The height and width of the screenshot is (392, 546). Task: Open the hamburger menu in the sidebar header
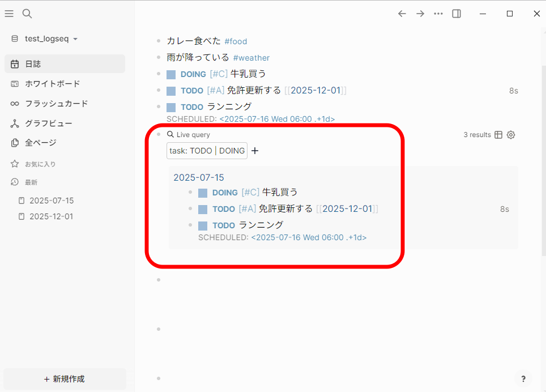point(9,14)
